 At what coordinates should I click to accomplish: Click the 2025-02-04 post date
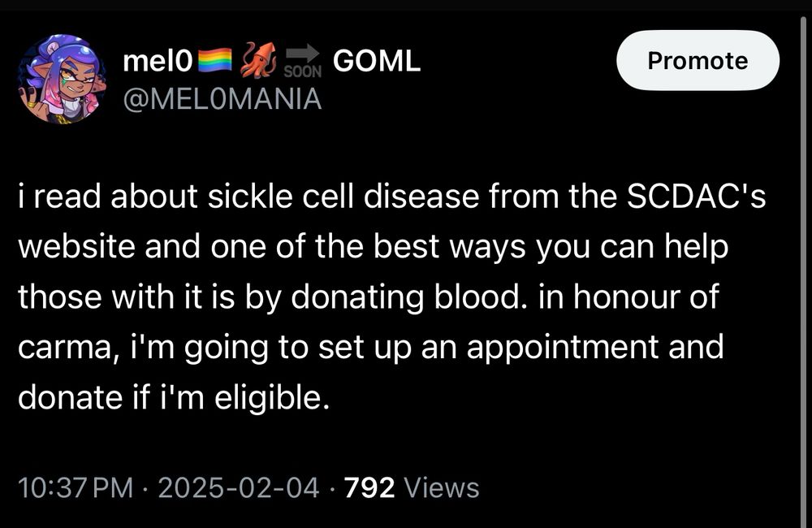click(x=238, y=488)
